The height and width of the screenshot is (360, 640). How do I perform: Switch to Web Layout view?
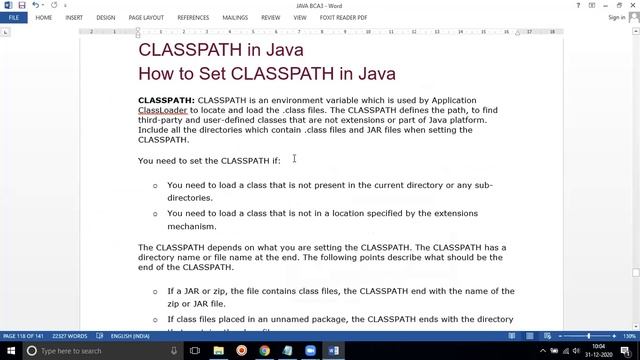tap(547, 336)
